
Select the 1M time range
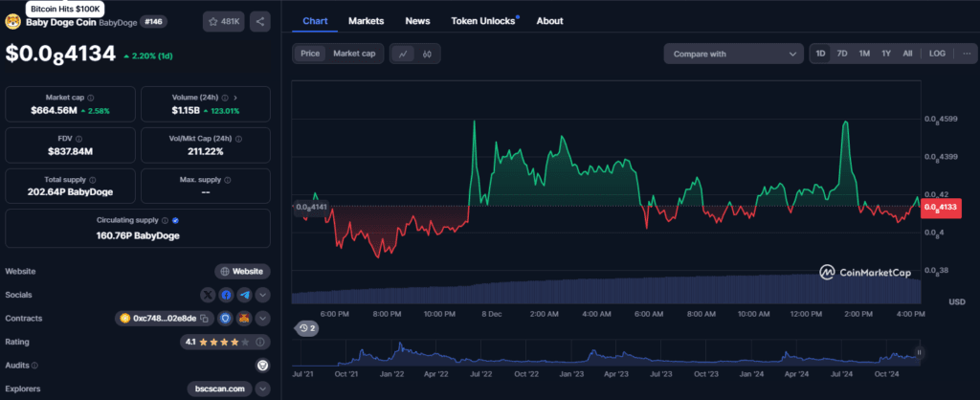tap(864, 54)
